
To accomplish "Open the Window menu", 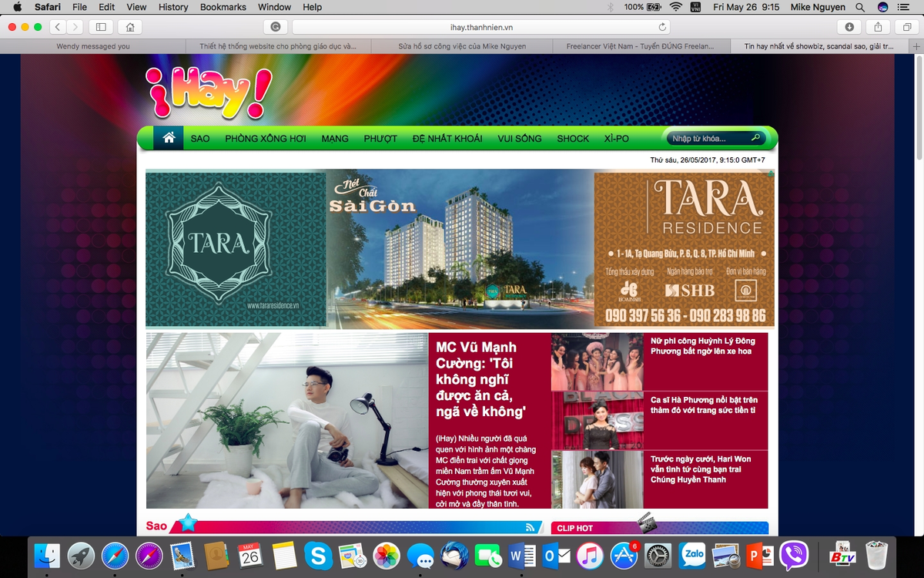I will tap(274, 7).
